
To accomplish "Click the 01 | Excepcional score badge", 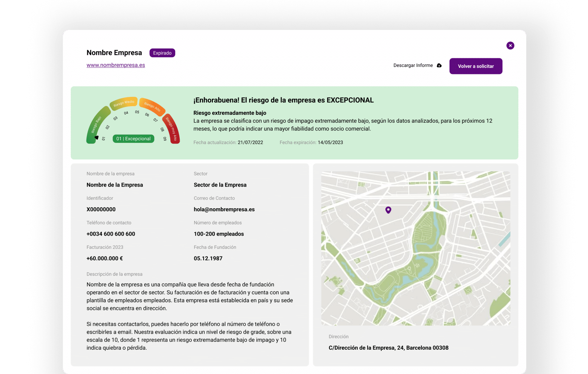I will [133, 139].
